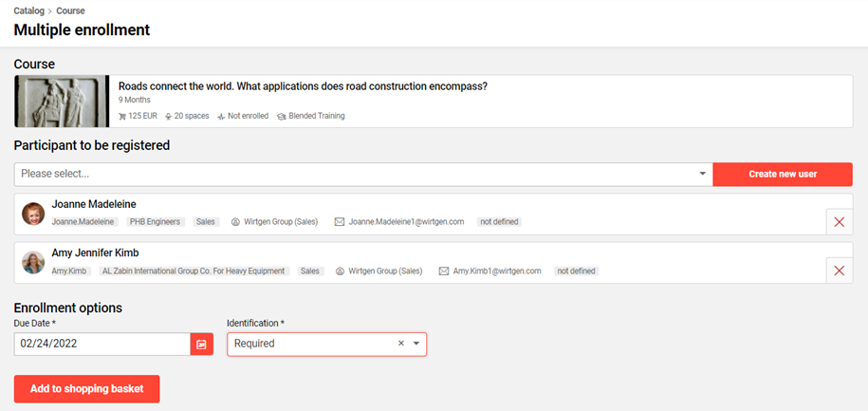Click the shopping cart price icon 125 EUR
The image size is (868, 411).
click(122, 116)
